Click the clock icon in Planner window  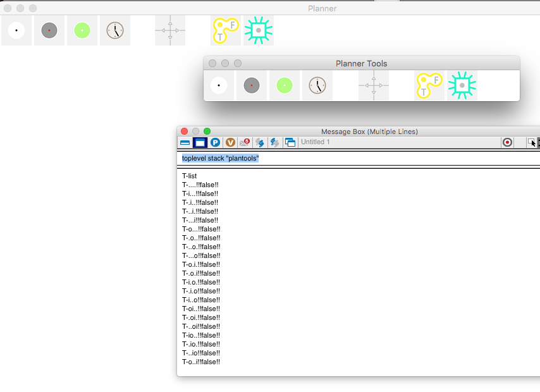(x=114, y=30)
